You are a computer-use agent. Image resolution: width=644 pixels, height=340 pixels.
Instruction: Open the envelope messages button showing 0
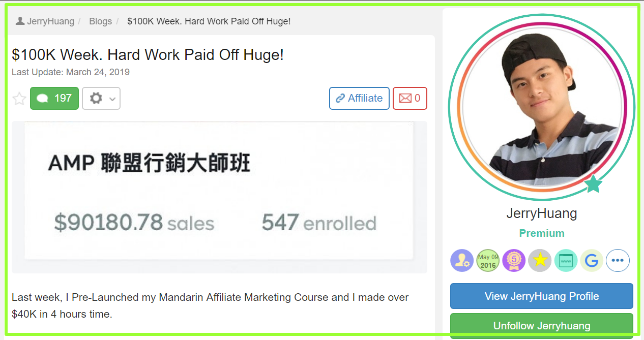pos(410,98)
